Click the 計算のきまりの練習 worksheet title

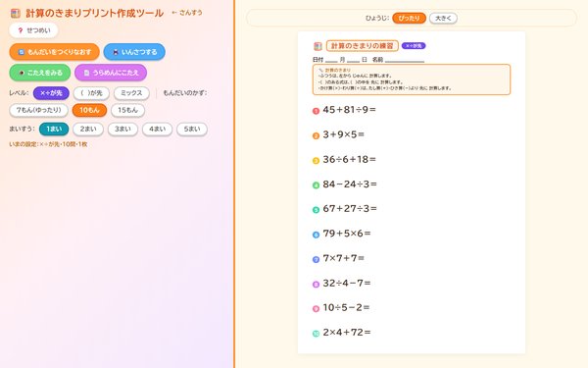[x=363, y=46]
